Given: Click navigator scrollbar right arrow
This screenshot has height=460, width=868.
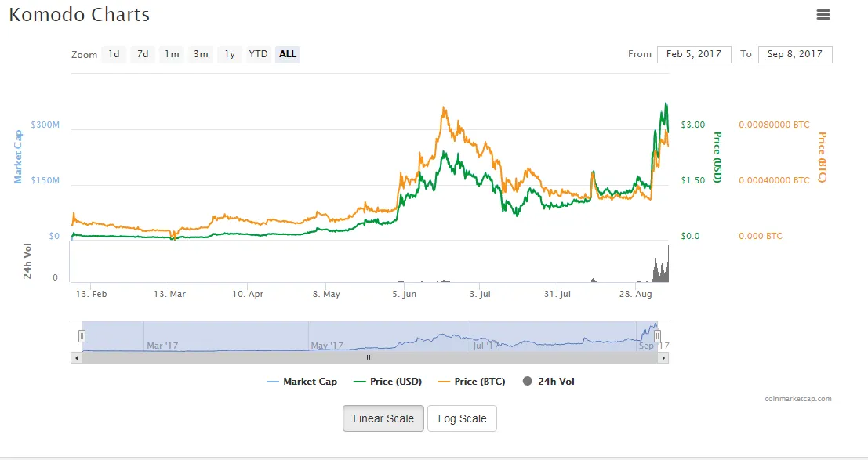Looking at the screenshot, I should 663,358.
